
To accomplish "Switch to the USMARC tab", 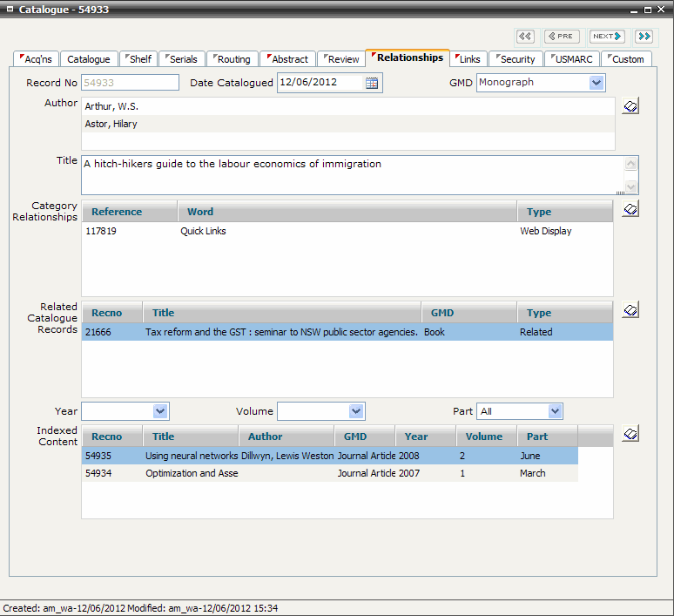I will tap(573, 59).
